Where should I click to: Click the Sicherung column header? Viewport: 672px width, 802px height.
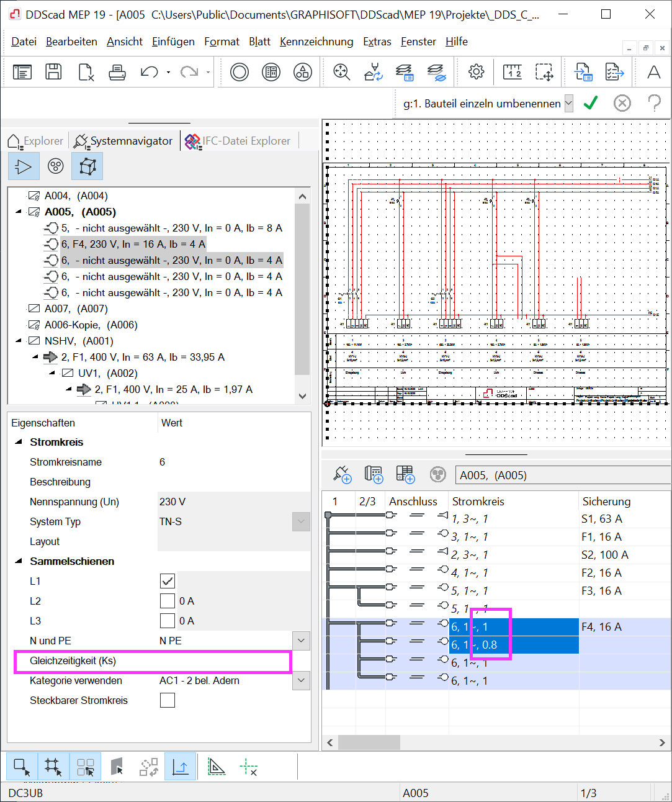pyautogui.click(x=606, y=502)
